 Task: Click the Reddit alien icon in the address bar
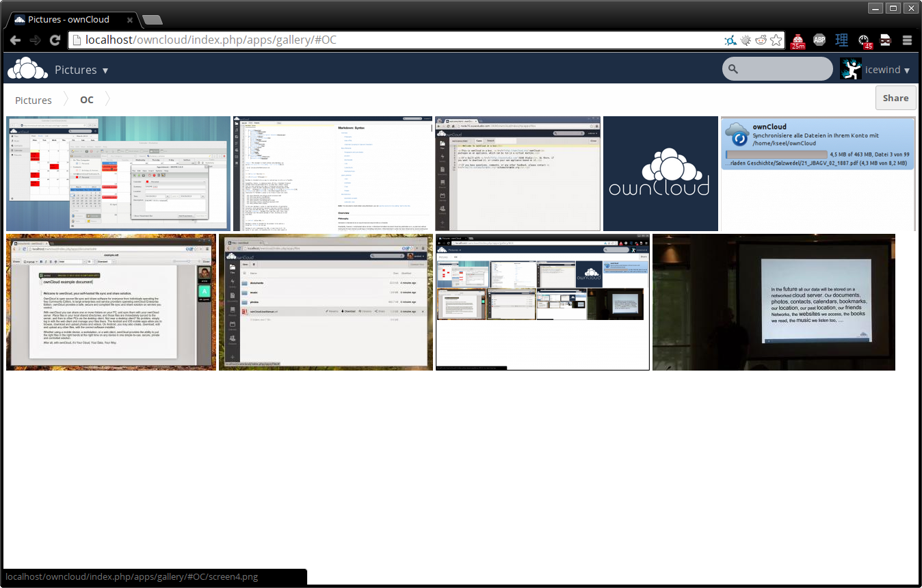[761, 40]
